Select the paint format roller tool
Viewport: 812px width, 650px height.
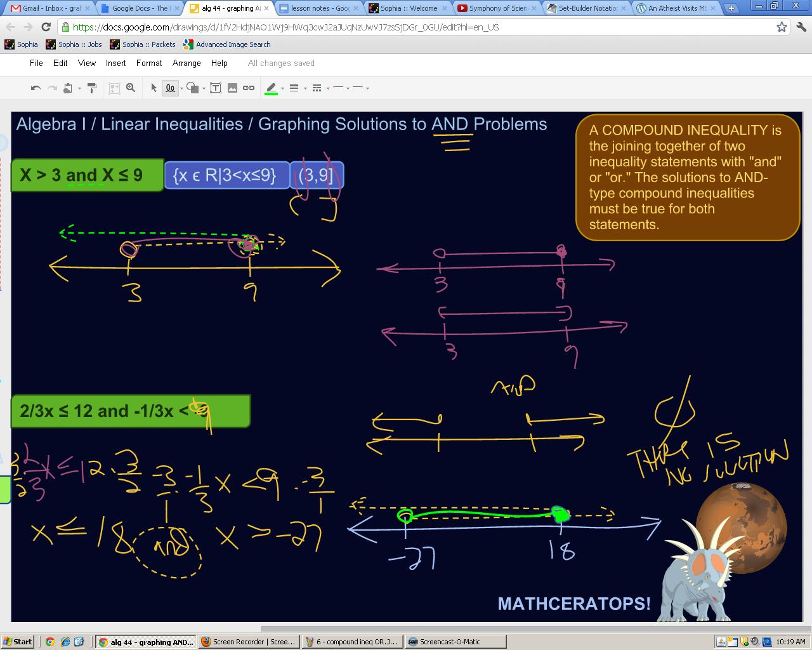coord(92,88)
